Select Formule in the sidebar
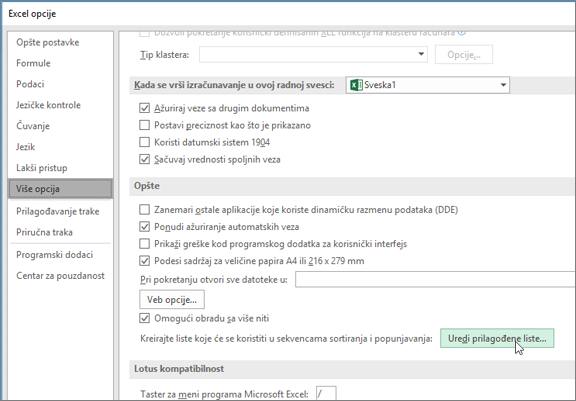 33,63
